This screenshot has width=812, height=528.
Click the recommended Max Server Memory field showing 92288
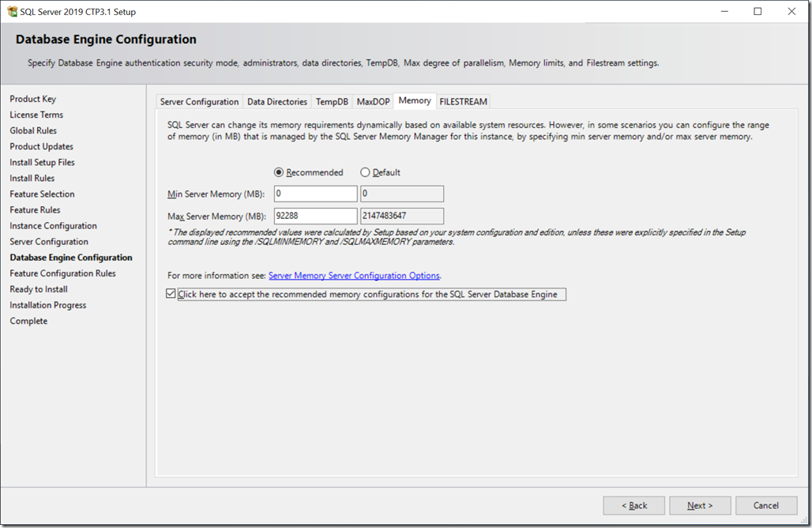[x=315, y=216]
